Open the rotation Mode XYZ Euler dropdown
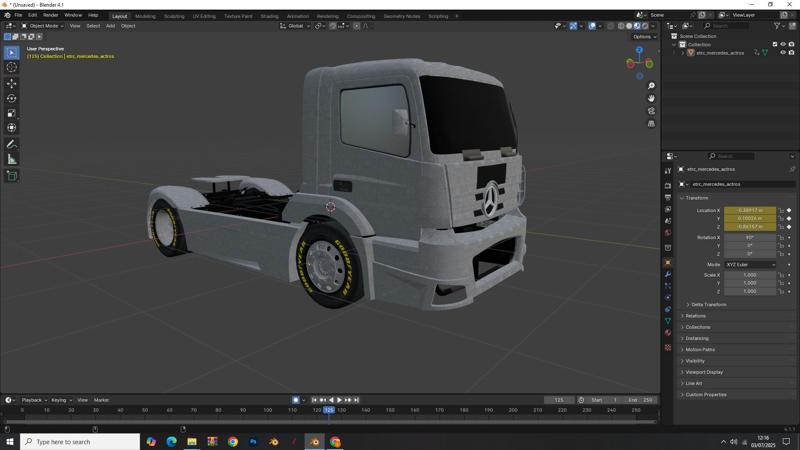The width and height of the screenshot is (800, 450). coord(750,265)
